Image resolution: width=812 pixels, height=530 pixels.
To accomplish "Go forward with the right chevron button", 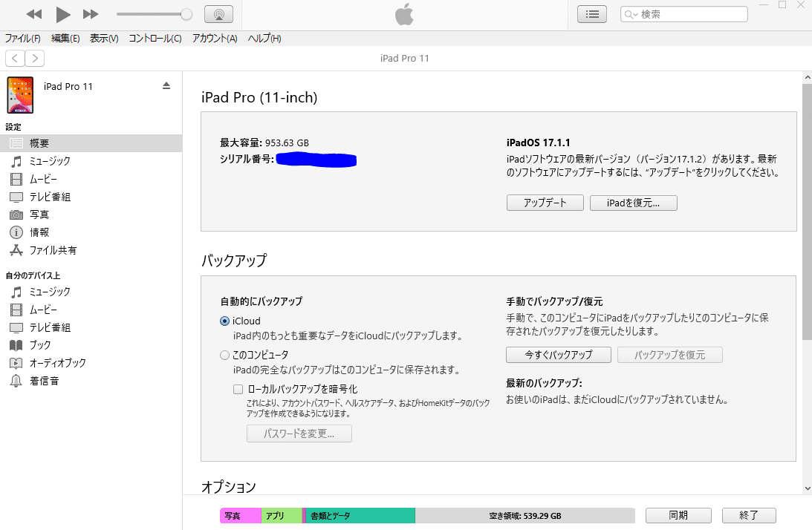I will pyautogui.click(x=35, y=58).
